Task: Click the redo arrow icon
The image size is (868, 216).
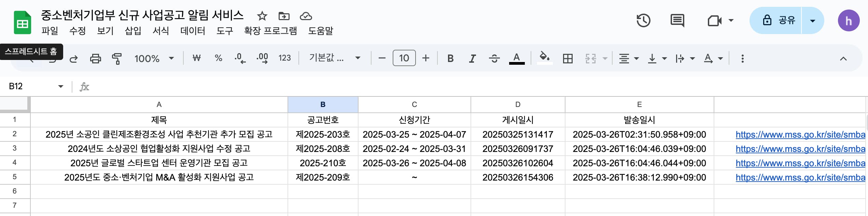Action: click(x=73, y=59)
